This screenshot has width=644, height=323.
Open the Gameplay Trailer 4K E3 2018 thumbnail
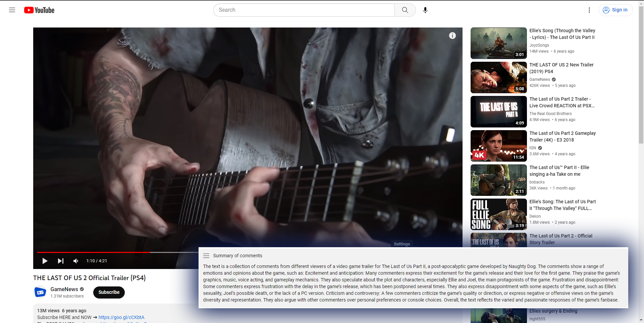point(499,146)
